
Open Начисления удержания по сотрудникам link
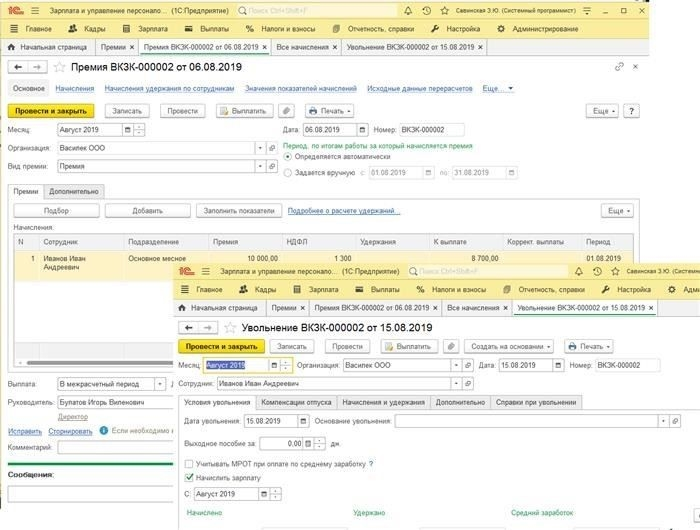[169, 88]
